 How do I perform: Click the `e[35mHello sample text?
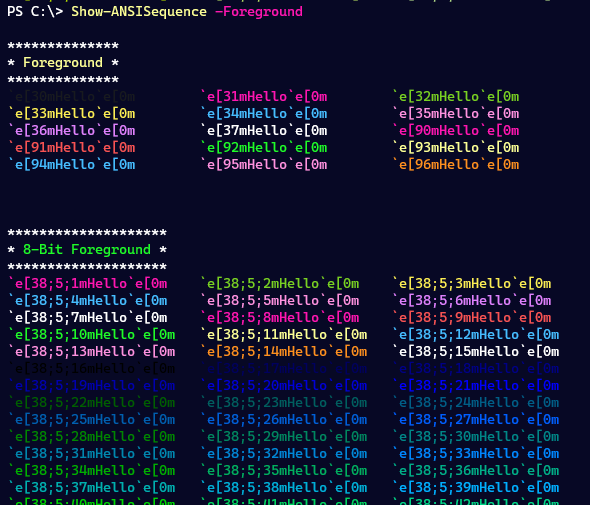(456, 114)
